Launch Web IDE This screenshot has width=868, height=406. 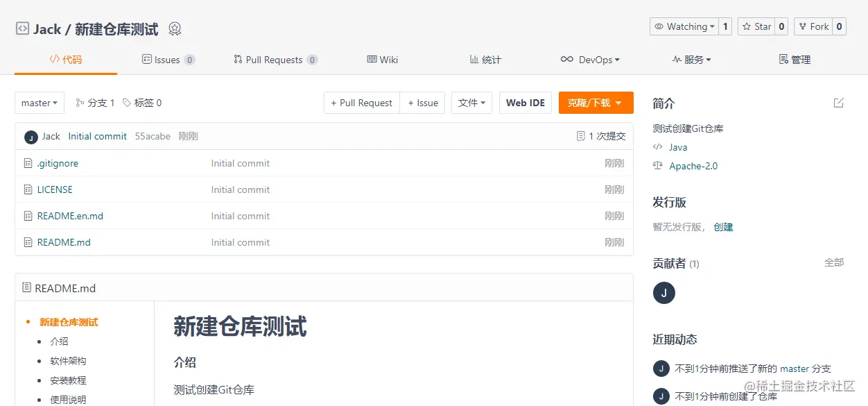(526, 103)
